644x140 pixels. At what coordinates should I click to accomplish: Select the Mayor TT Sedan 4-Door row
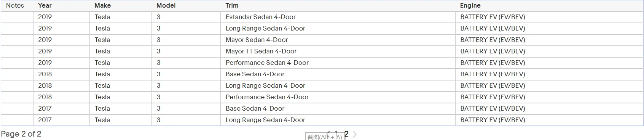point(322,51)
